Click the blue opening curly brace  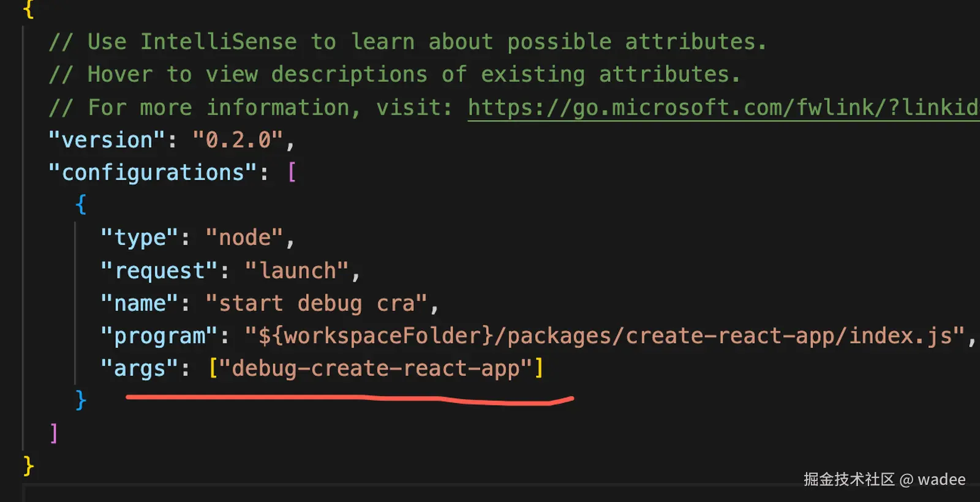coord(80,204)
